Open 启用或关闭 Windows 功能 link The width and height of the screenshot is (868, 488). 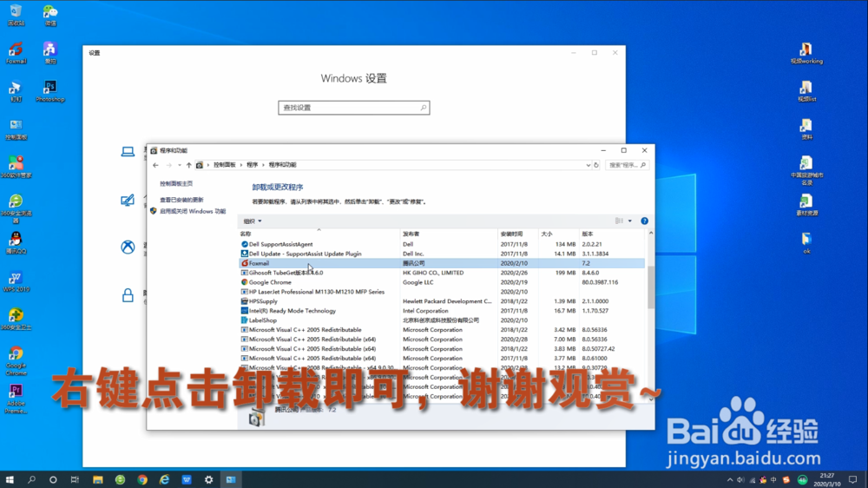193,211
